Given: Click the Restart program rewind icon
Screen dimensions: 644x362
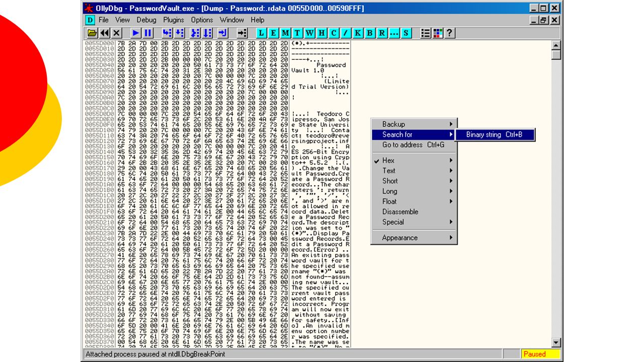Looking at the screenshot, I should click(x=104, y=33).
